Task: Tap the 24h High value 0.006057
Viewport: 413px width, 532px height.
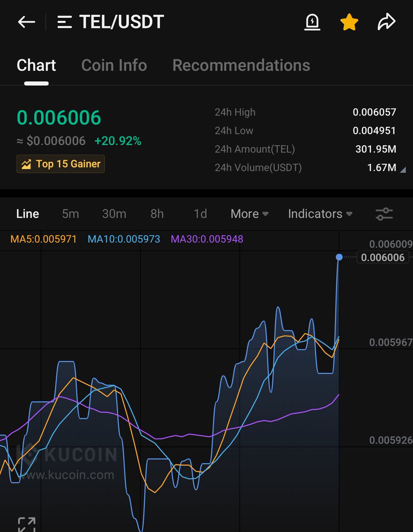Action: pyautogui.click(x=374, y=113)
